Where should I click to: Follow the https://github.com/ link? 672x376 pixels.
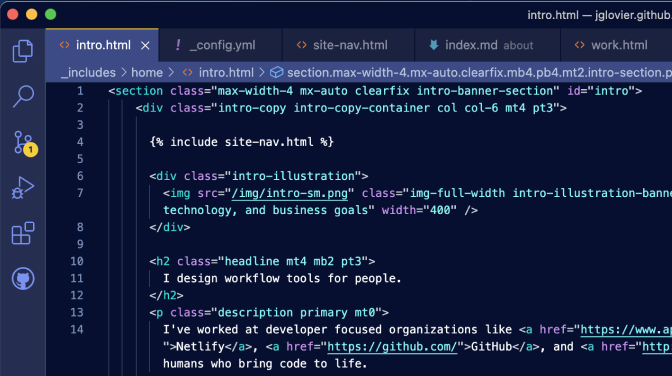(392, 347)
